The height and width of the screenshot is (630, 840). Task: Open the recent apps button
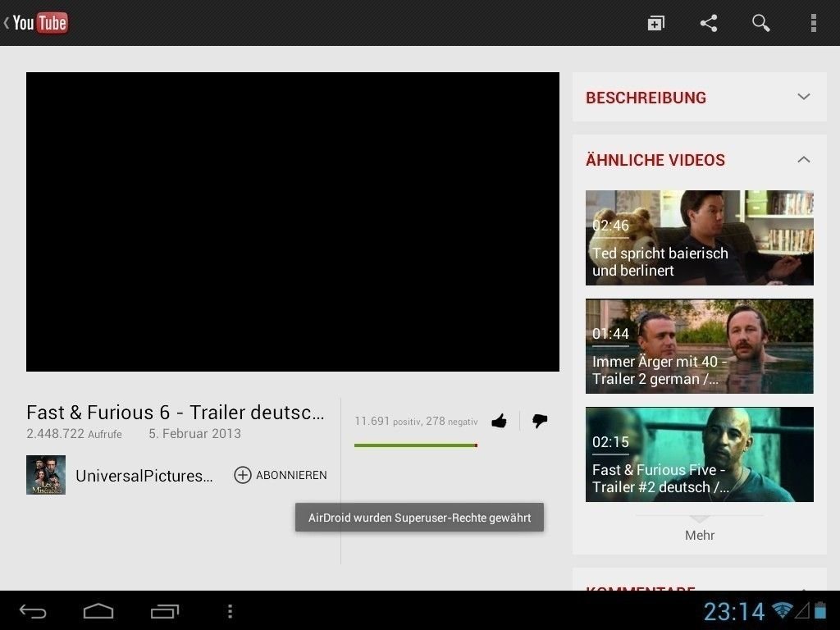pos(164,611)
